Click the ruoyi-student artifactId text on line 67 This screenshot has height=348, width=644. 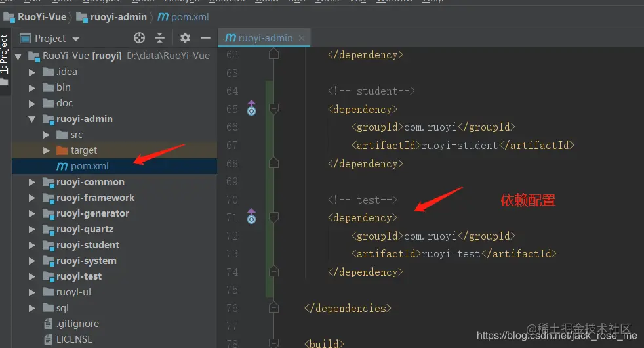[x=460, y=146]
